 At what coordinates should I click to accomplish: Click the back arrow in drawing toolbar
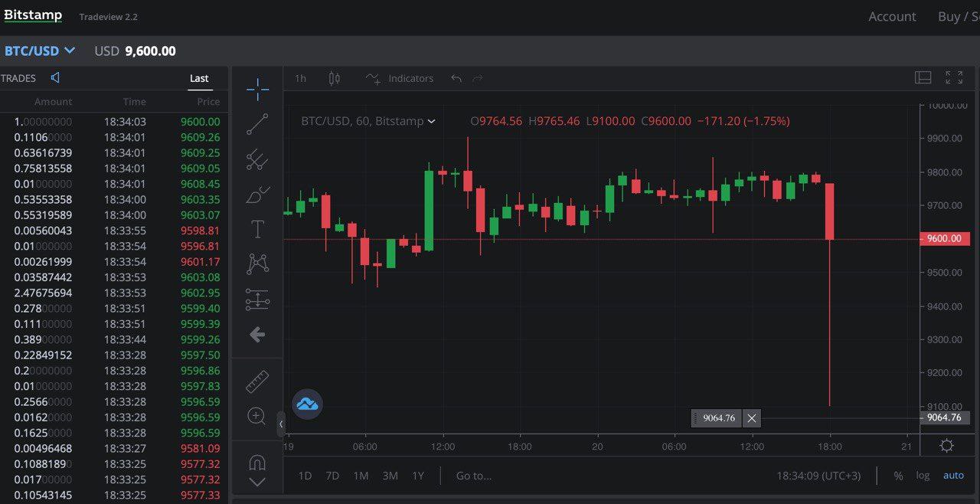pyautogui.click(x=257, y=335)
